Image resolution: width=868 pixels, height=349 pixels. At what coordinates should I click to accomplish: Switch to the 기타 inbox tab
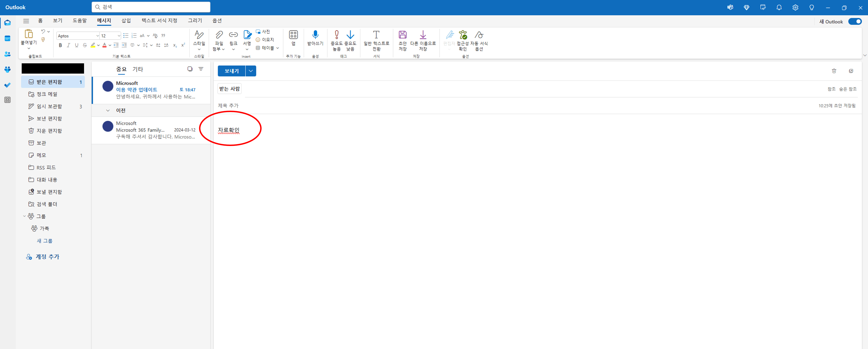click(x=137, y=69)
